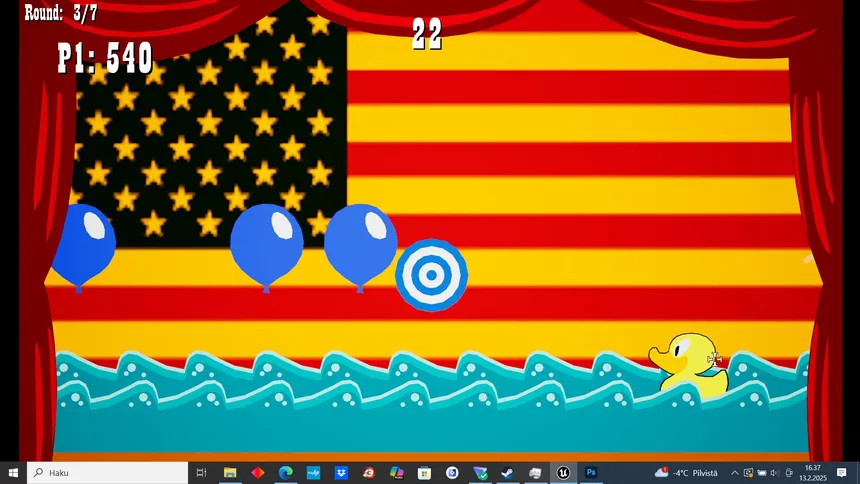Image resolution: width=860 pixels, height=484 pixels.
Task: Click the network connection tray icon
Action: tap(789, 472)
